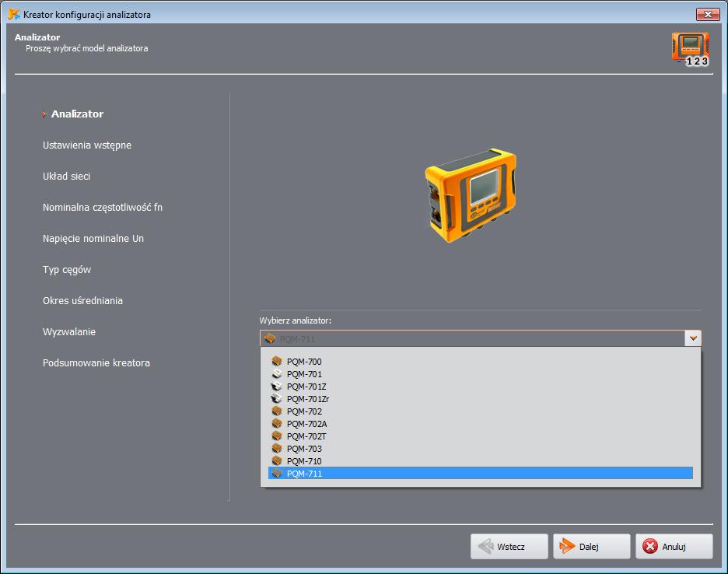Open the Ustawienia wstępne step
728x574 pixels.
pyautogui.click(x=87, y=145)
